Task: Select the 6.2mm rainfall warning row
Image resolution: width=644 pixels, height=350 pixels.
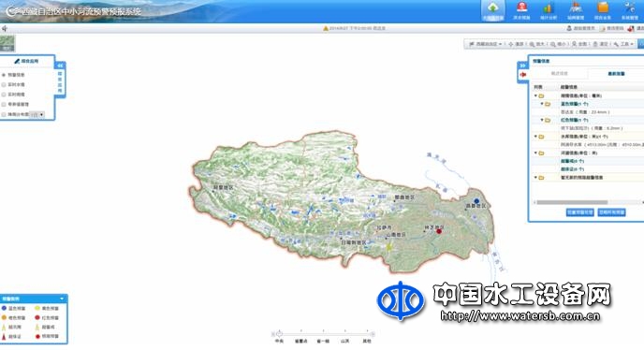Action: tap(588, 128)
